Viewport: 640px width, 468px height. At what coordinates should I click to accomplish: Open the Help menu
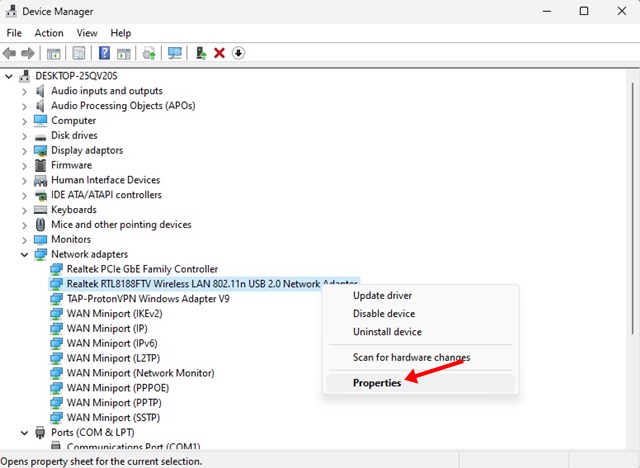click(x=121, y=33)
